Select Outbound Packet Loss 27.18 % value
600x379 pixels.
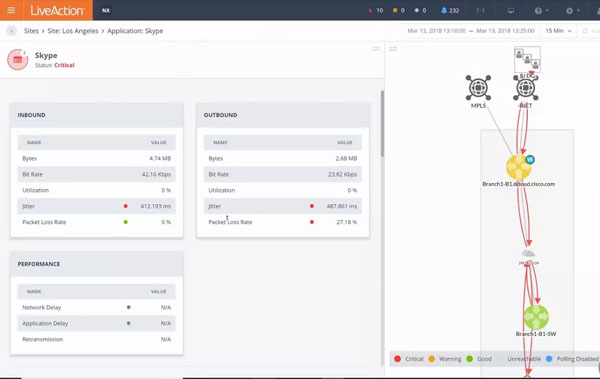[x=346, y=222]
